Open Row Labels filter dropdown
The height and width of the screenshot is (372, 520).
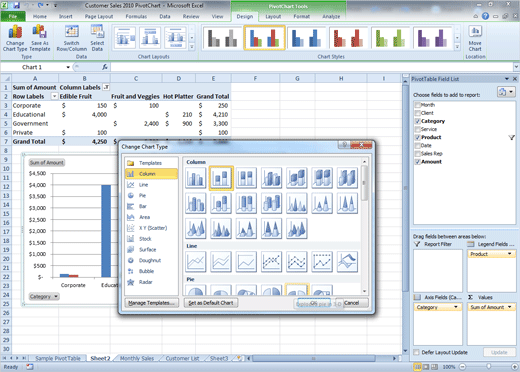tap(54, 96)
